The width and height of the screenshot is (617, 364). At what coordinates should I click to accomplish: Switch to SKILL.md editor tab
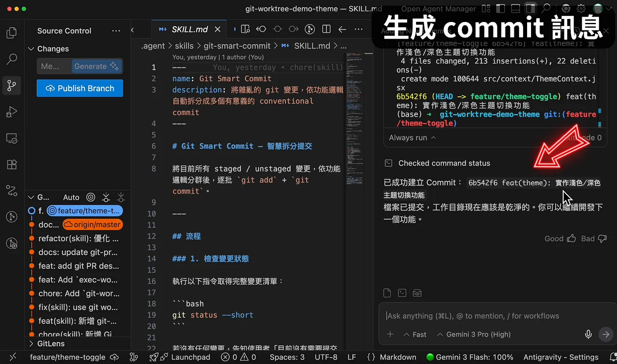pos(190,30)
